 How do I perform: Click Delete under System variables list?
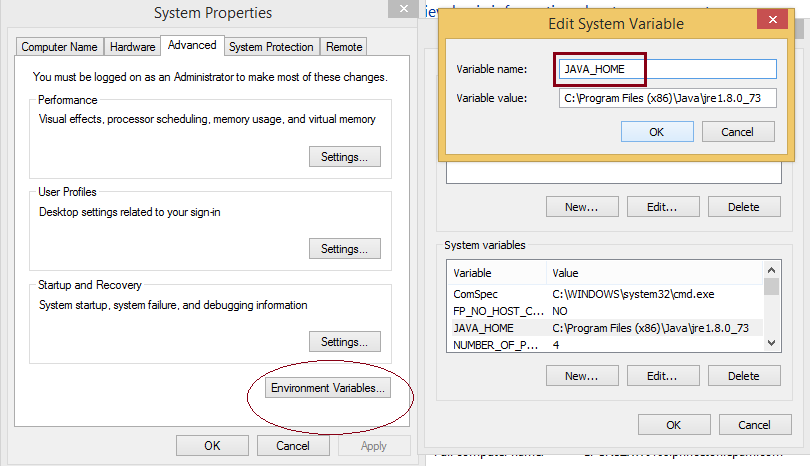click(744, 376)
